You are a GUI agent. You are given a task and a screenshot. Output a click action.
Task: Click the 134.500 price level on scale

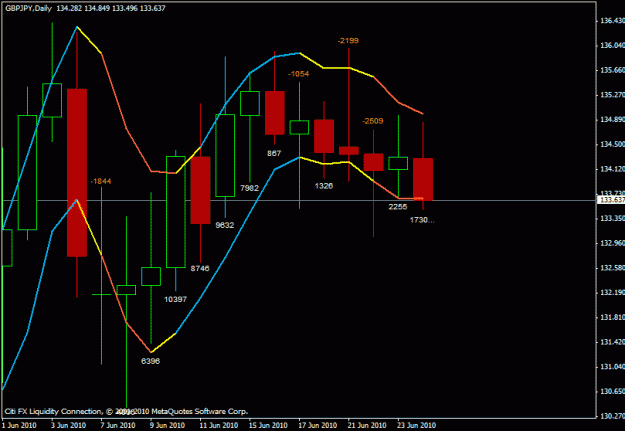(612, 144)
